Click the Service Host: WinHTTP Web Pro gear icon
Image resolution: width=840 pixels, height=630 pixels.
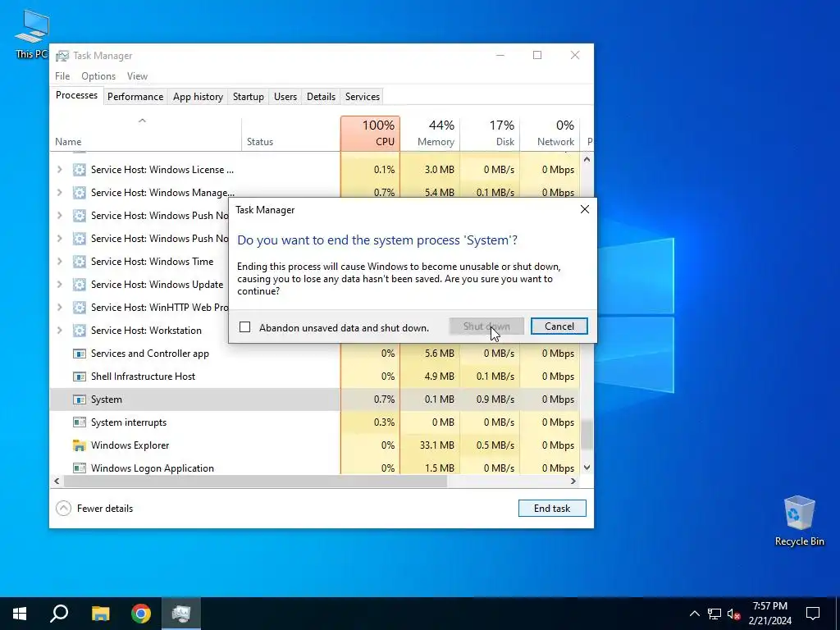coord(80,308)
